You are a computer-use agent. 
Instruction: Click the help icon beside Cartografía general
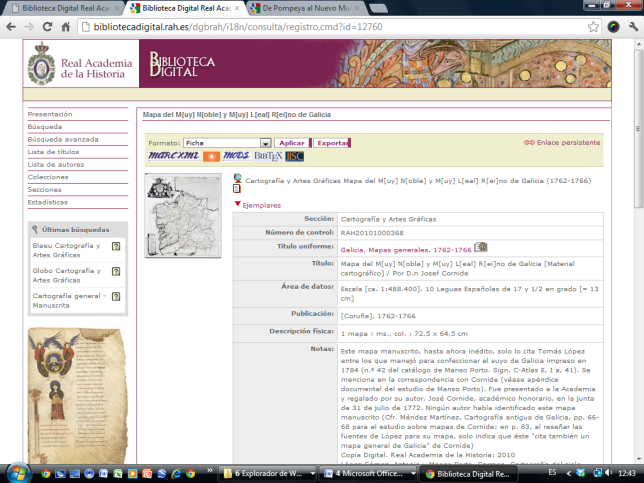(x=116, y=297)
